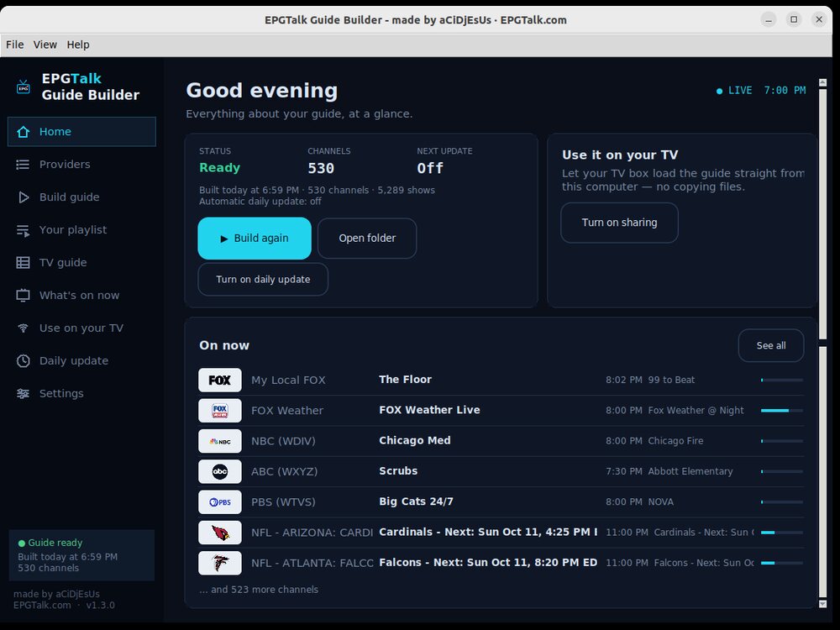840x630 pixels.
Task: Open the Help menu
Action: 78,45
